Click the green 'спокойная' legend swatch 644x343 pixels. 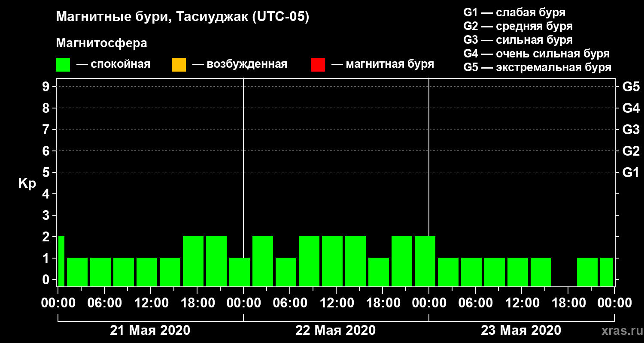(63, 65)
